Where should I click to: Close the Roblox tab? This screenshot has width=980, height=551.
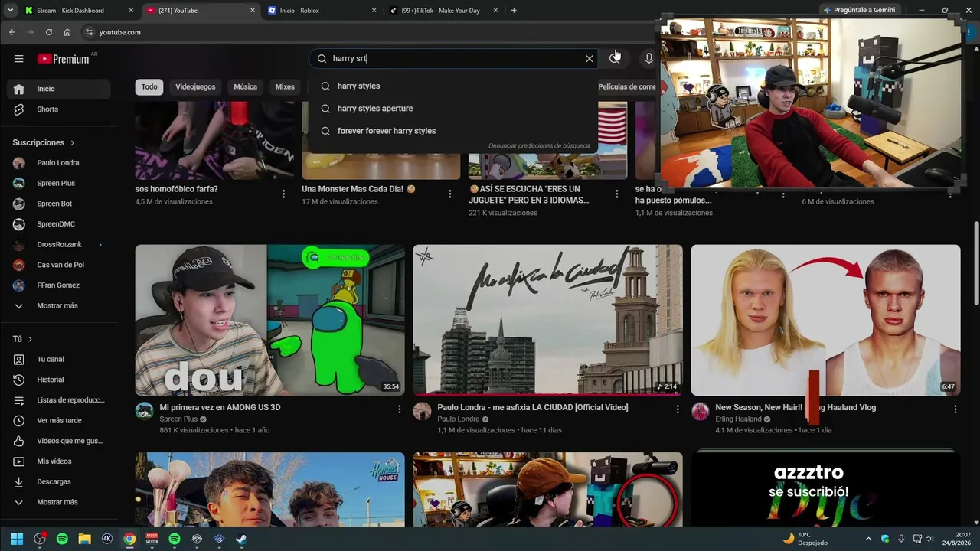pyautogui.click(x=374, y=11)
